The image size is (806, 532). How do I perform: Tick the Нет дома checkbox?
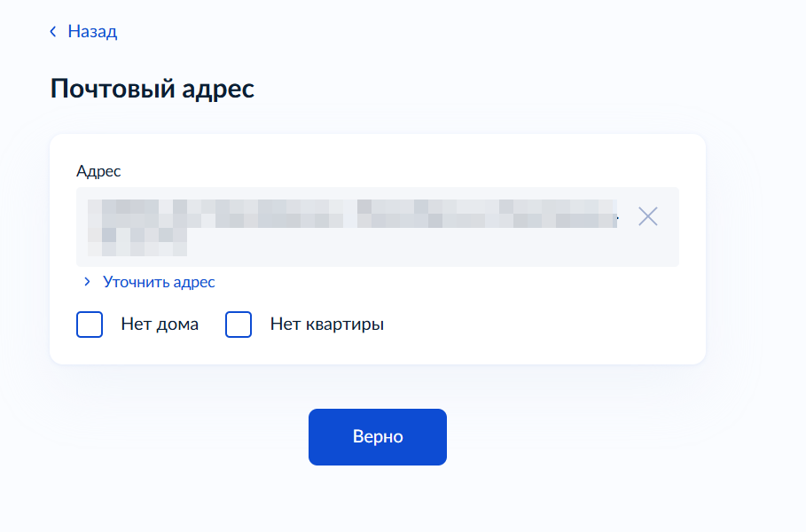click(x=90, y=325)
